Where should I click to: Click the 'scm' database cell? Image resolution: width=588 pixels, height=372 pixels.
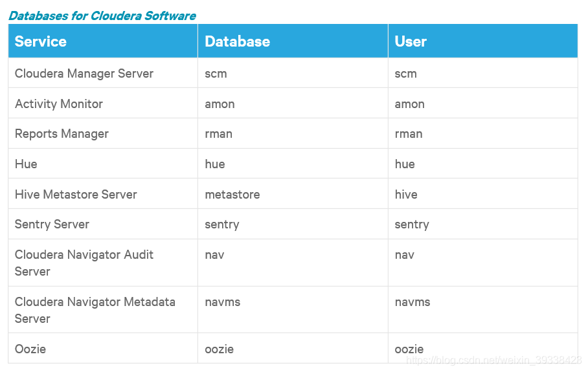click(x=293, y=73)
